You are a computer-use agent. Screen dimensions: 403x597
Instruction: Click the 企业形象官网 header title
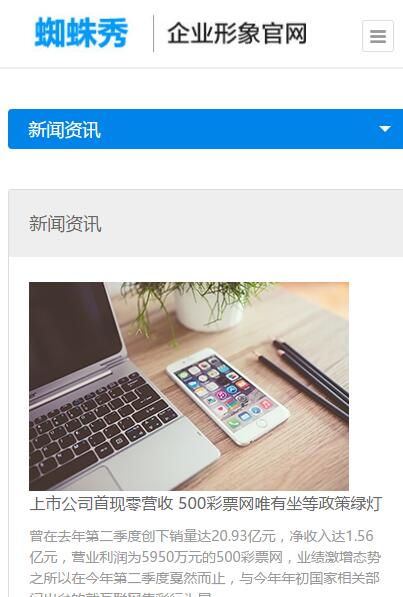[237, 34]
